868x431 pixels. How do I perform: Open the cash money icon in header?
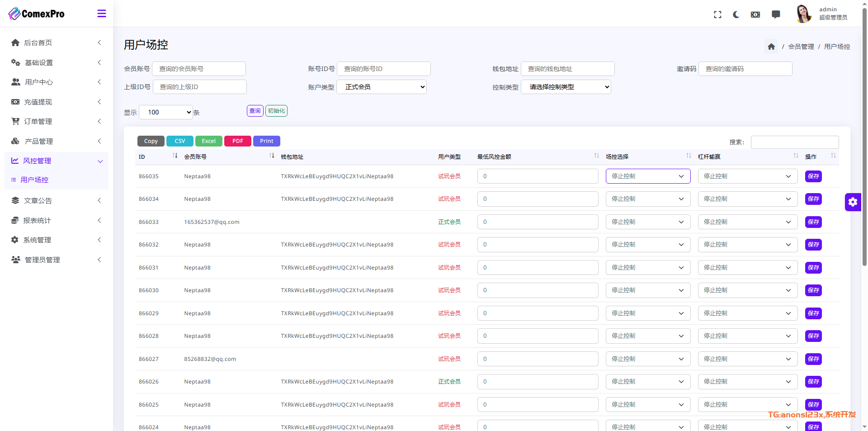755,14
